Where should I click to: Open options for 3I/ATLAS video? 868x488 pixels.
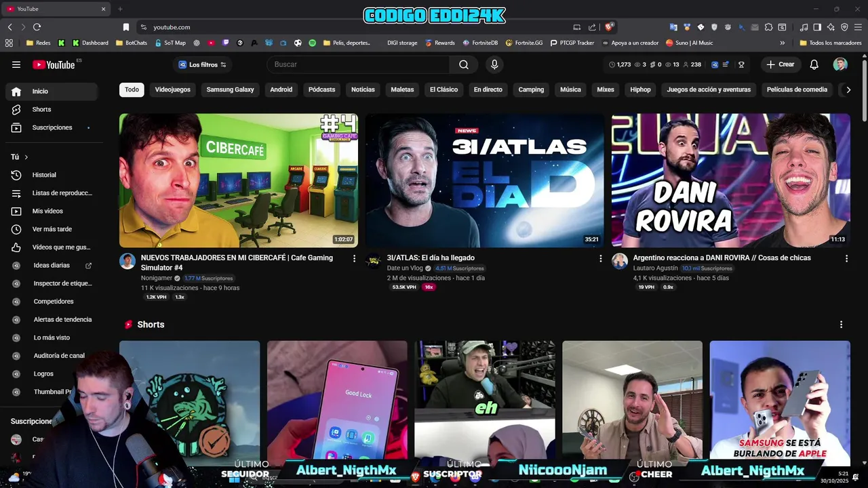coord(600,258)
